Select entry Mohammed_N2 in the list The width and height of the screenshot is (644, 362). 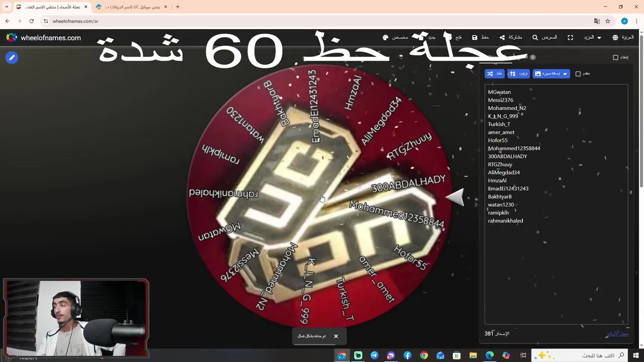(x=507, y=108)
